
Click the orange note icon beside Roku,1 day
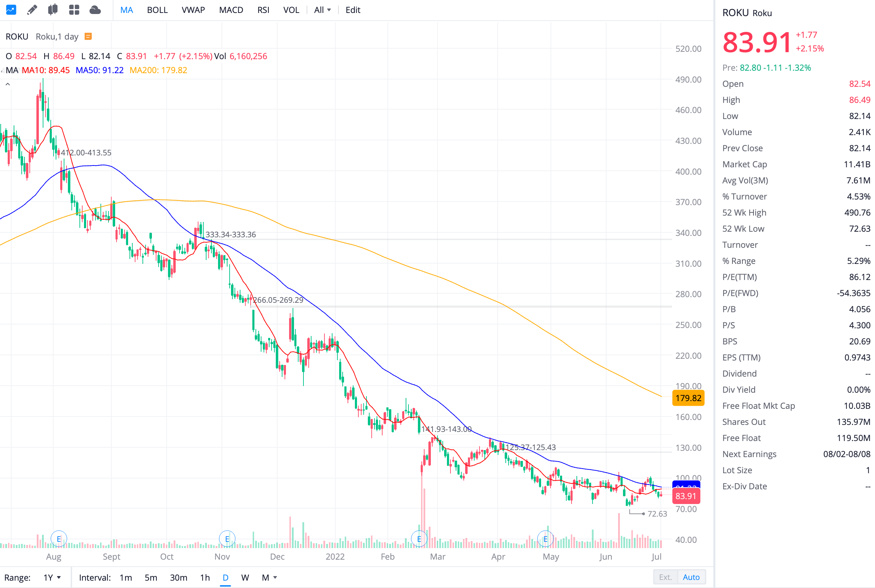[x=88, y=36]
